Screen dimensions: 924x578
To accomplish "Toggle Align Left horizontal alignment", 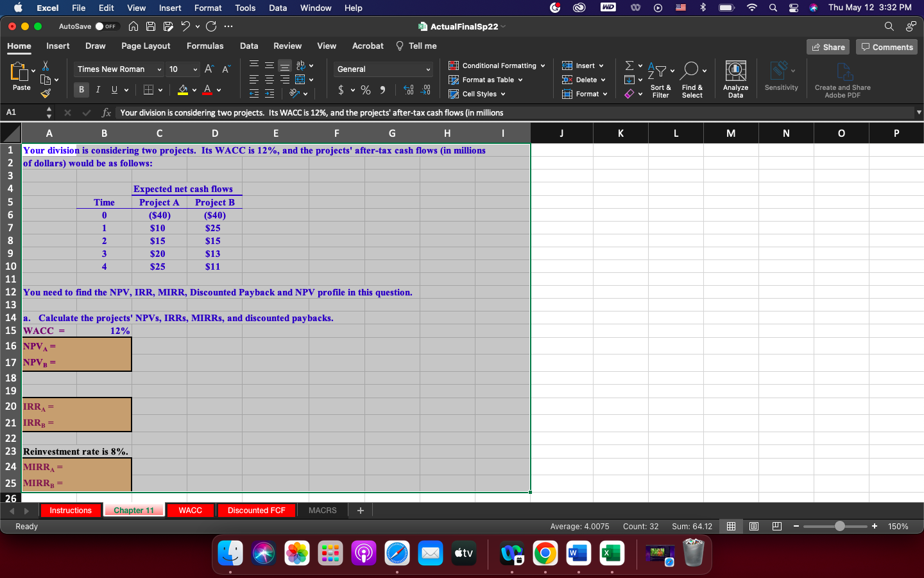I will click(x=254, y=80).
